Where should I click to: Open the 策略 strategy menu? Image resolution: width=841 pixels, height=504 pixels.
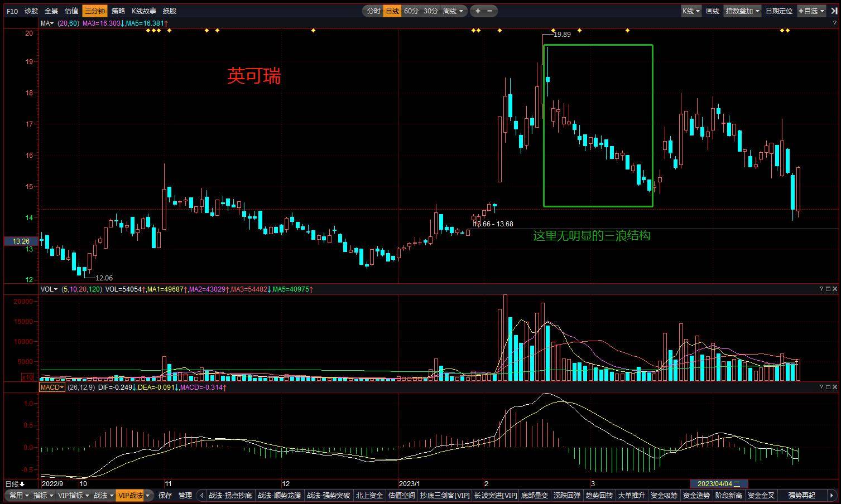pos(118,11)
